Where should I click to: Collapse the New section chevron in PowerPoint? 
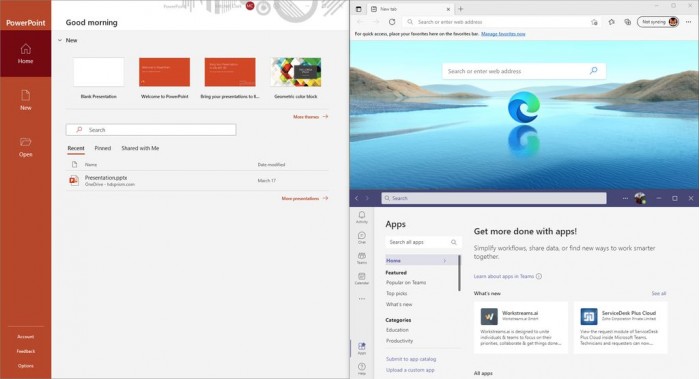tap(60, 40)
